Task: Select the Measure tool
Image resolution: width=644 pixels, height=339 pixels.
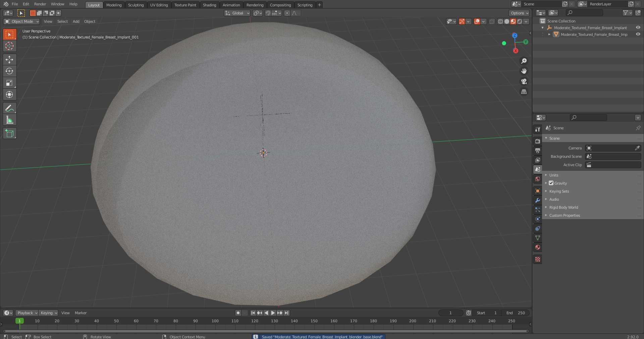Action: [9, 120]
